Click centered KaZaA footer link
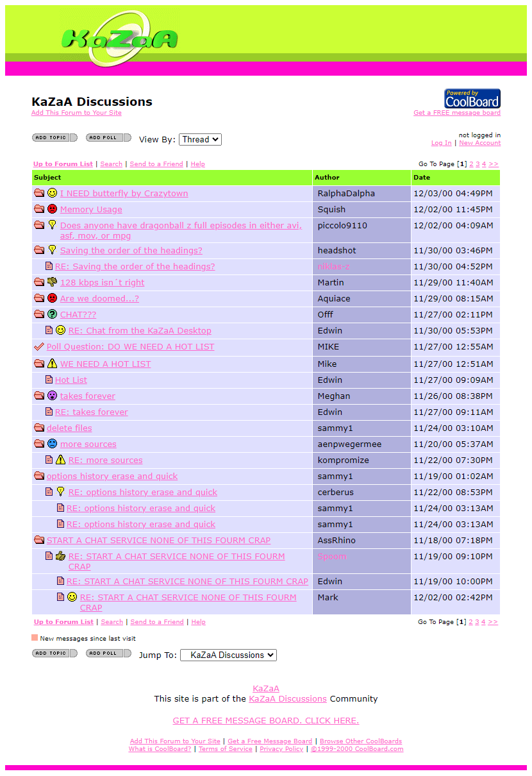The height and width of the screenshot is (776, 532). [266, 689]
